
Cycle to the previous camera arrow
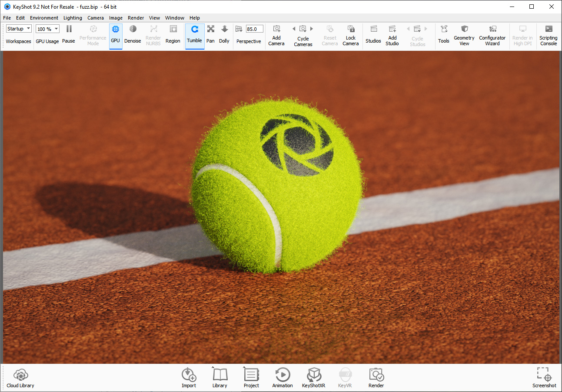pyautogui.click(x=294, y=29)
